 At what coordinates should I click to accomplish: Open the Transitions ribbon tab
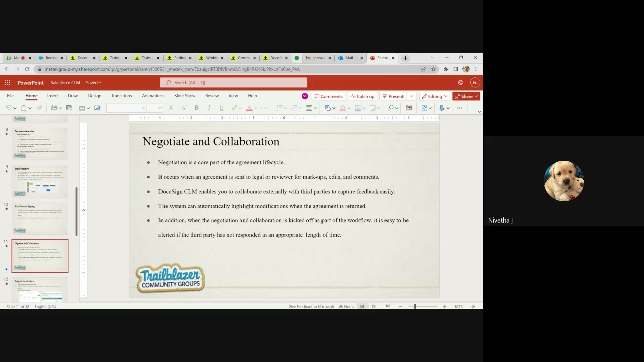click(x=121, y=96)
